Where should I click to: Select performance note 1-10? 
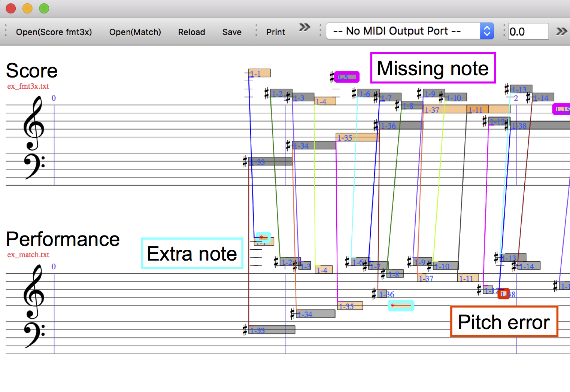tap(446, 265)
